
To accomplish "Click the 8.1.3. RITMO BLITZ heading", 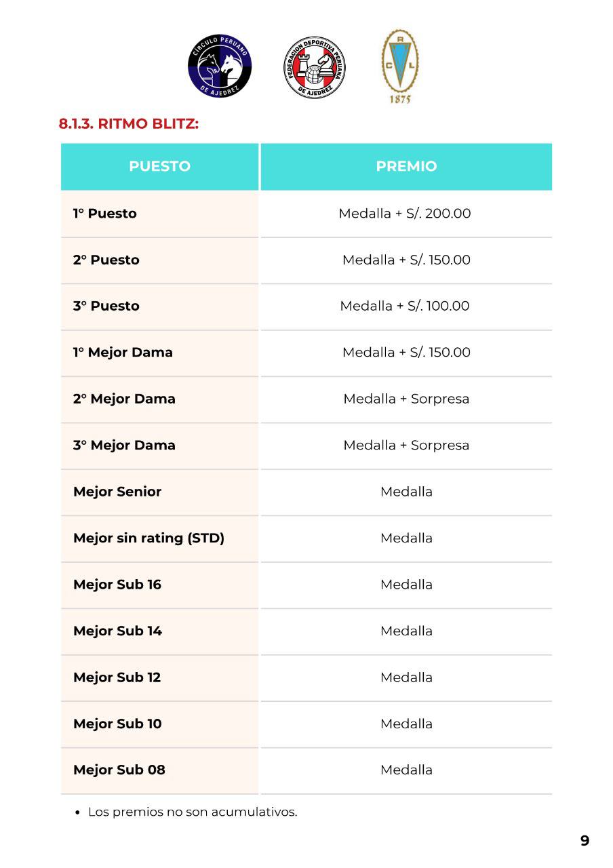I will coord(129,124).
